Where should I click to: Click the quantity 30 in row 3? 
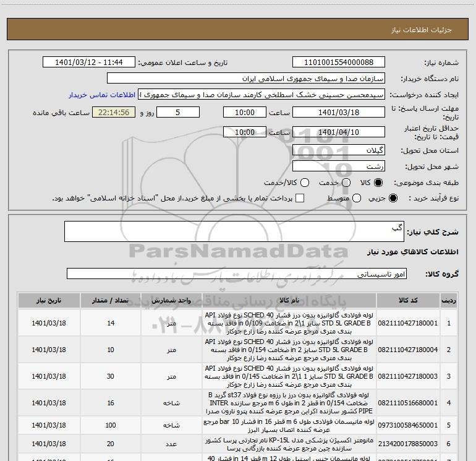point(111,376)
